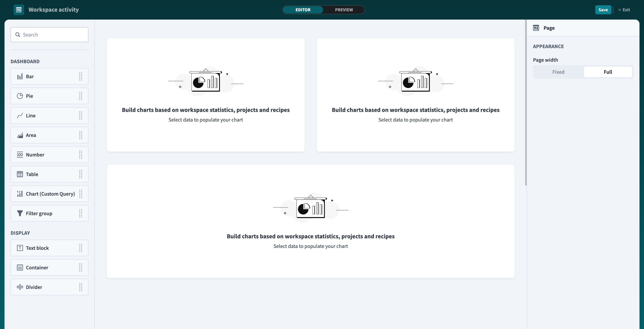The image size is (644, 329).
Task: Set page width to Fixed
Action: tap(558, 72)
